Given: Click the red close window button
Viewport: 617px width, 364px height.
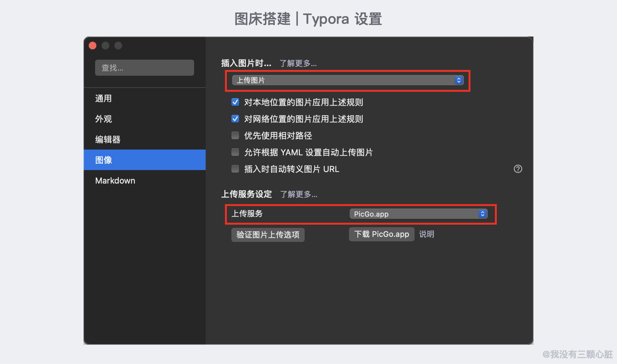Looking at the screenshot, I should tap(93, 46).
